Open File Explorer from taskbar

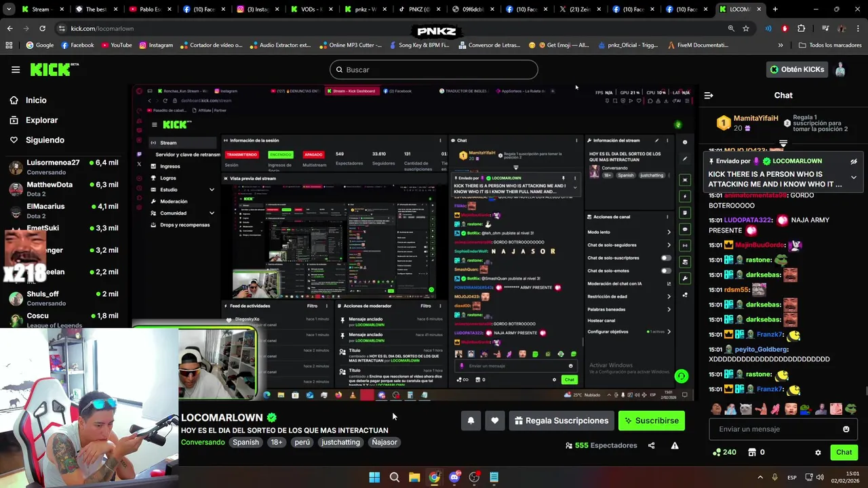click(x=414, y=477)
